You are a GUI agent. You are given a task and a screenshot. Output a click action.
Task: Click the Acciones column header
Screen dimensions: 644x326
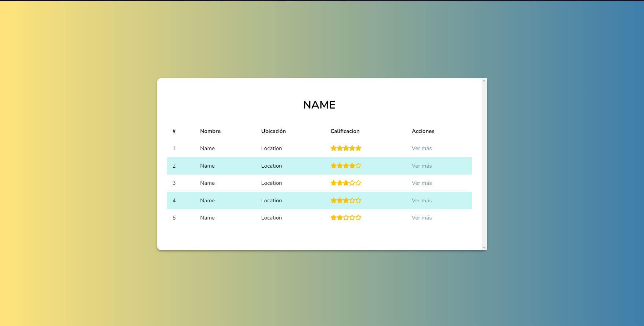tap(423, 131)
